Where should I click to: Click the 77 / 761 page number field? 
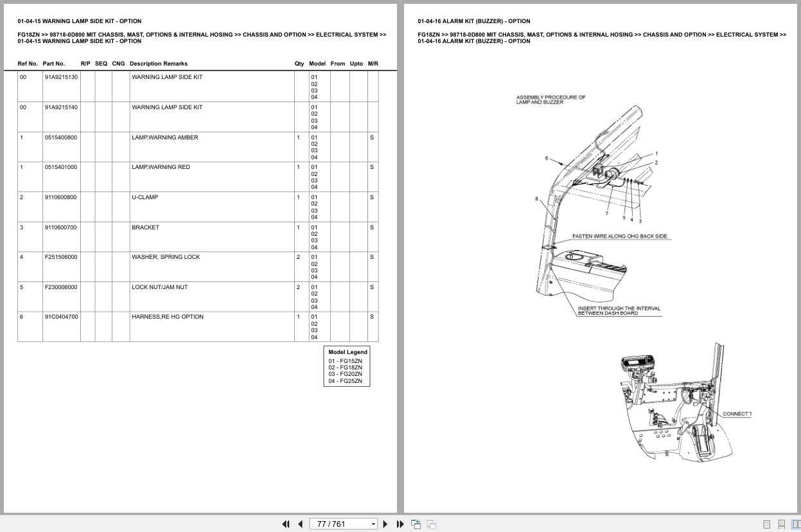(x=339, y=524)
